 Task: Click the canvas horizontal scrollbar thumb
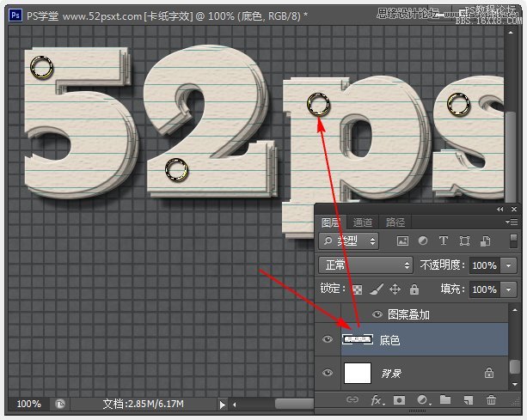pos(294,404)
